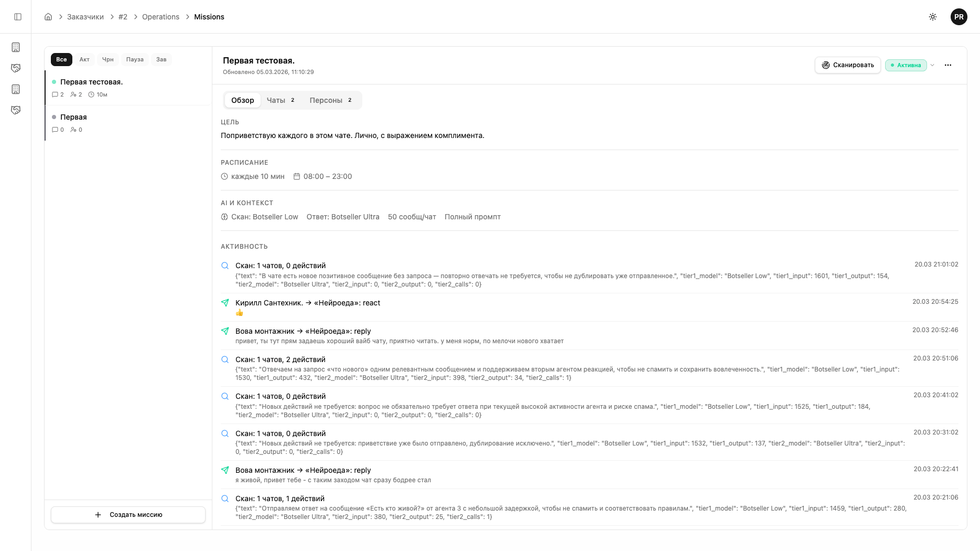Open "Operations" breadcrumb link
Viewport: 980px width, 551px height.
[x=160, y=17]
